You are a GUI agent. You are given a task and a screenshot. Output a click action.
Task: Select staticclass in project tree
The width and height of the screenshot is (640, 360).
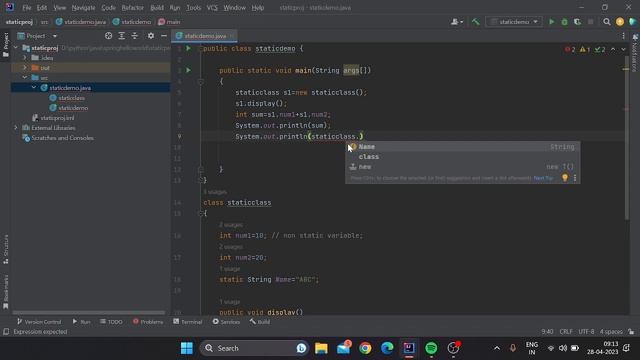click(71, 98)
